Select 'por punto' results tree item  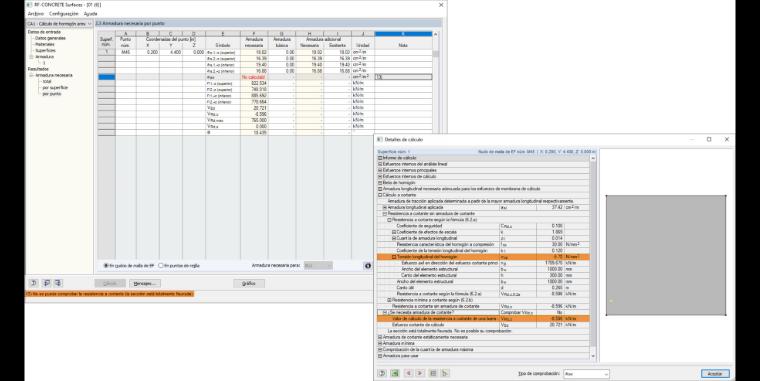tap(52, 94)
